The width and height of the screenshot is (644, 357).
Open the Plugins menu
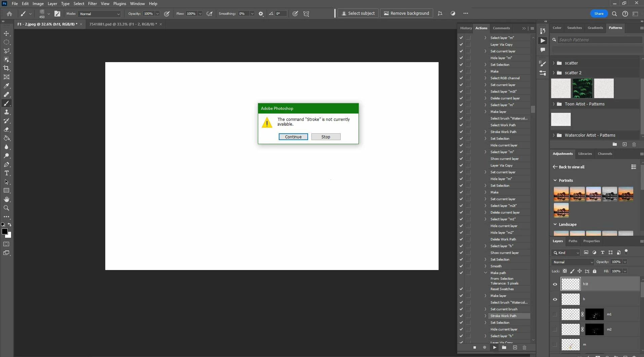pos(119,4)
